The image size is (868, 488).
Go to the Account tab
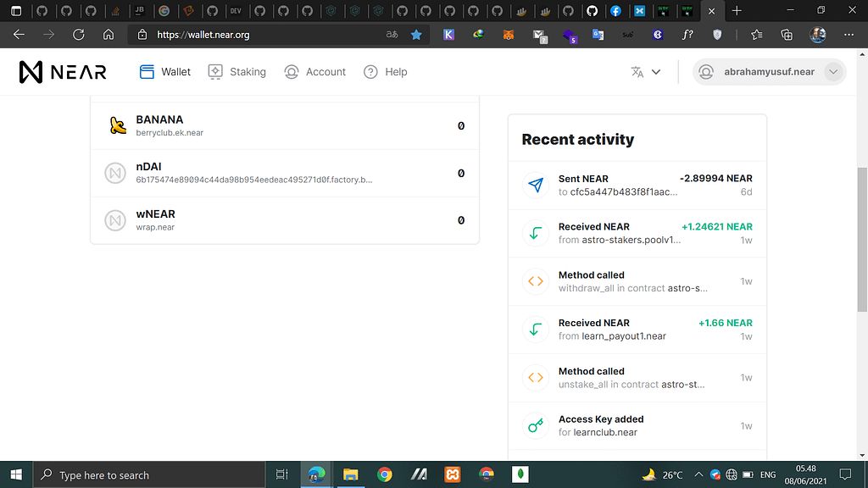click(x=314, y=72)
